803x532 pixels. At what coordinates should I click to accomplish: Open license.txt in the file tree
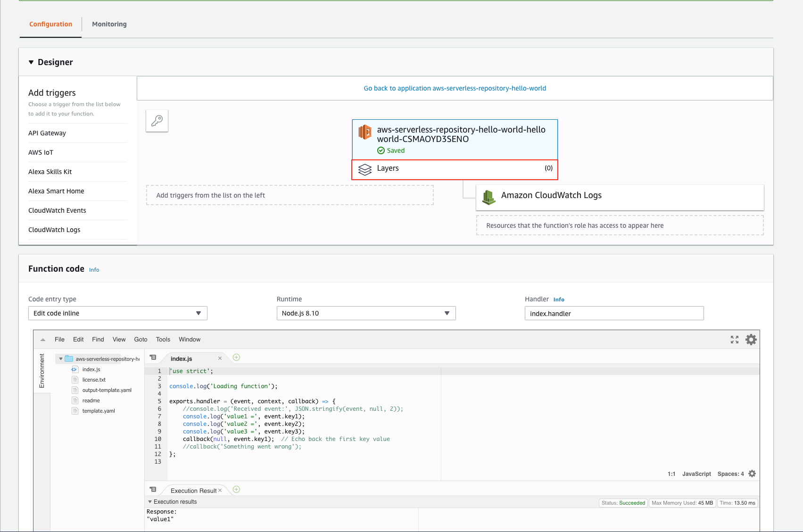point(94,380)
